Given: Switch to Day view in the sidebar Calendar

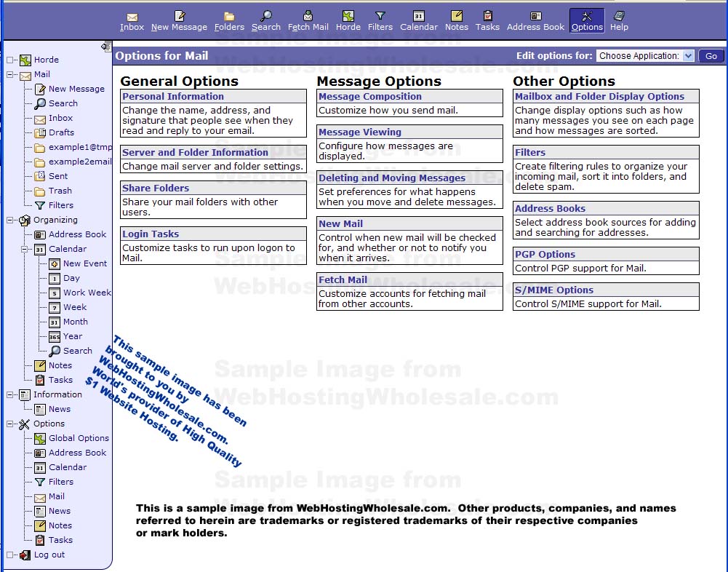Looking at the screenshot, I should pos(71,278).
